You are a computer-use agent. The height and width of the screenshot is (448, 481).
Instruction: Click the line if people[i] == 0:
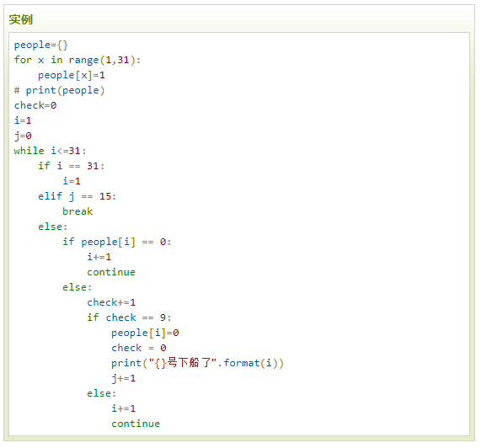click(x=116, y=242)
